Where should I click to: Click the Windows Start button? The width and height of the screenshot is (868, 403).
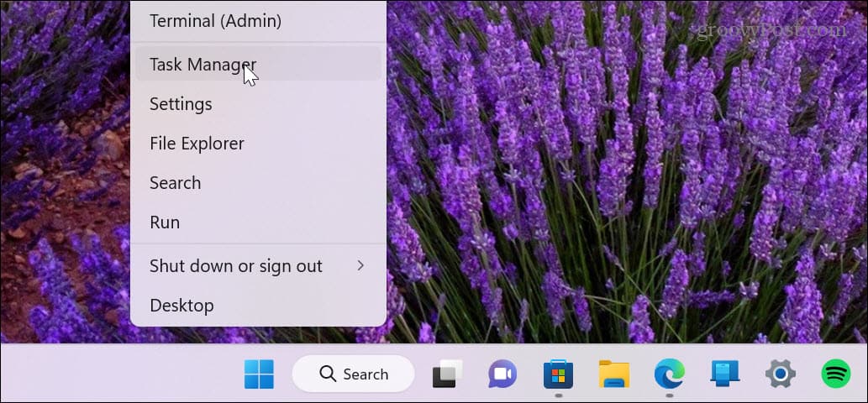click(x=259, y=374)
